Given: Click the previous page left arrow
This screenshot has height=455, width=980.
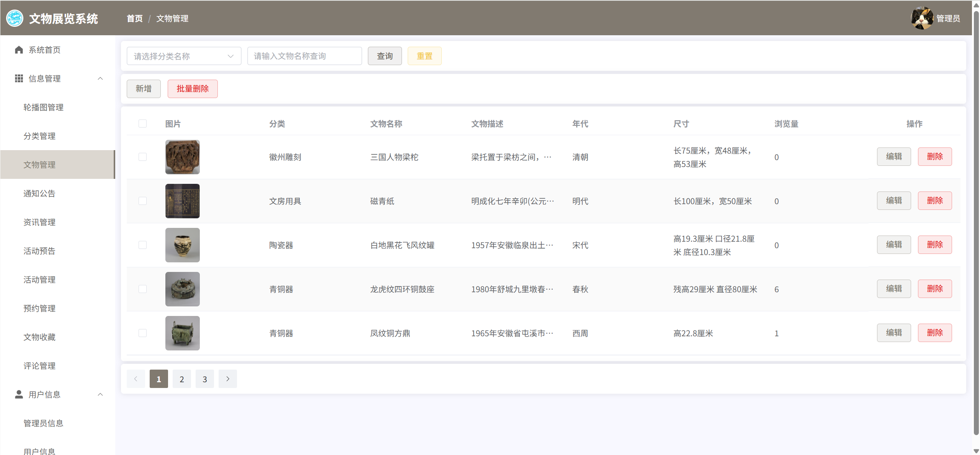Looking at the screenshot, I should point(136,379).
